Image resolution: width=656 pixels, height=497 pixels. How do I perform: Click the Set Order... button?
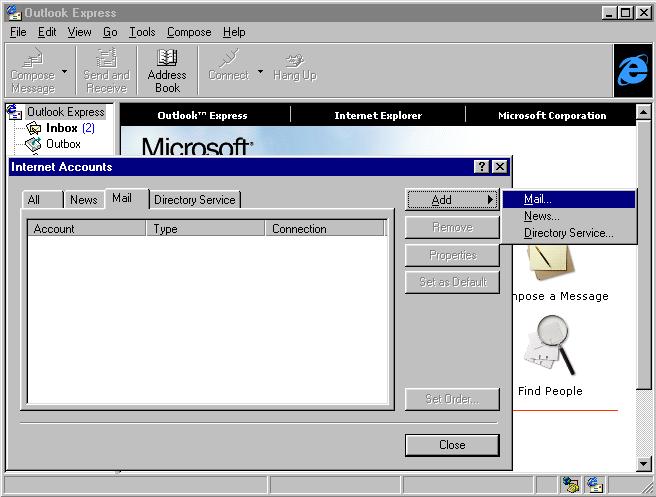point(452,399)
